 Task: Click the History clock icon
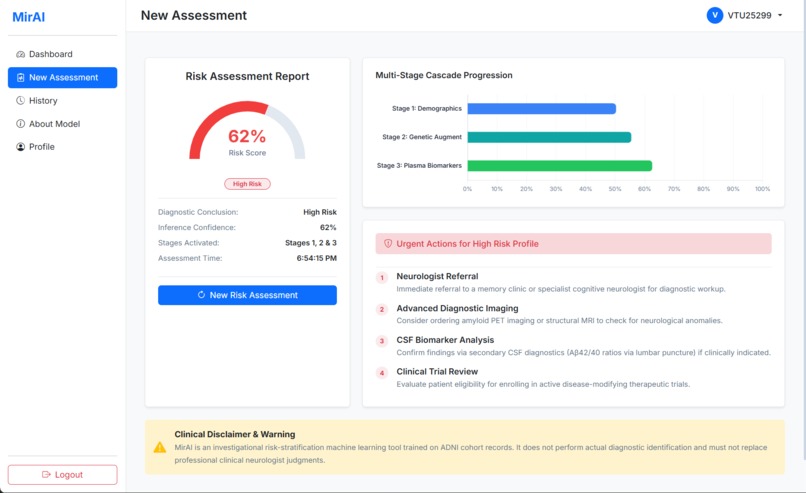tap(21, 101)
